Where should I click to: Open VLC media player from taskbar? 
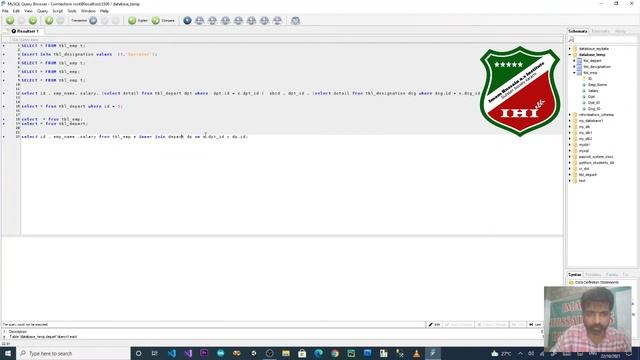[416, 353]
